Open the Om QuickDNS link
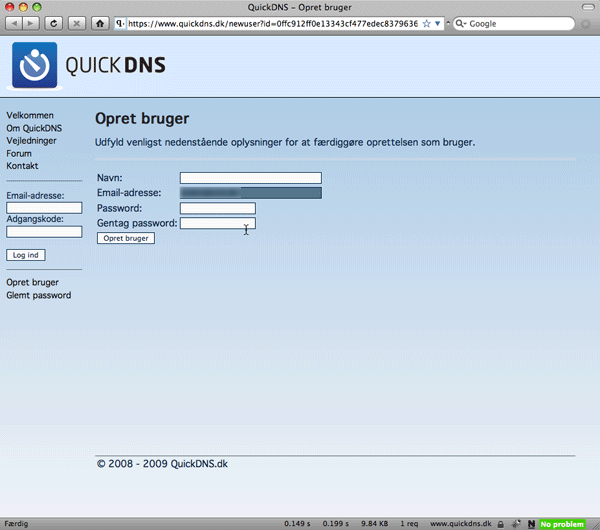The image size is (600, 530). [x=34, y=128]
